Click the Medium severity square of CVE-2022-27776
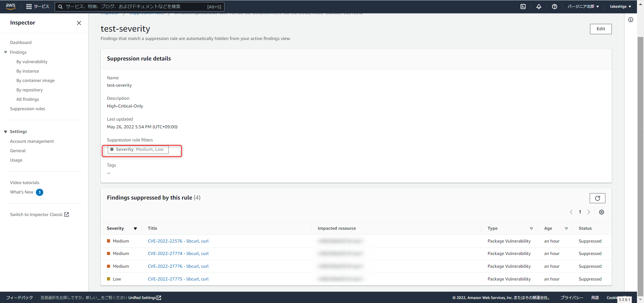 [x=109, y=266]
